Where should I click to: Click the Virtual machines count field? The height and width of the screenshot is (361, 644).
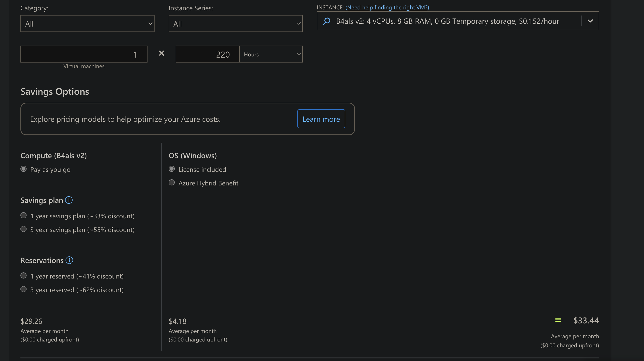[84, 54]
